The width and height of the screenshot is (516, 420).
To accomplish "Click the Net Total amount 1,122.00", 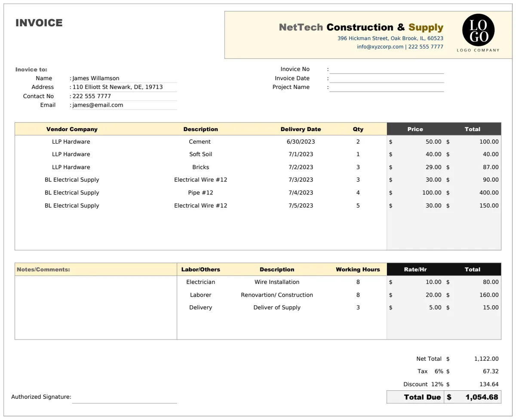I will click(486, 359).
